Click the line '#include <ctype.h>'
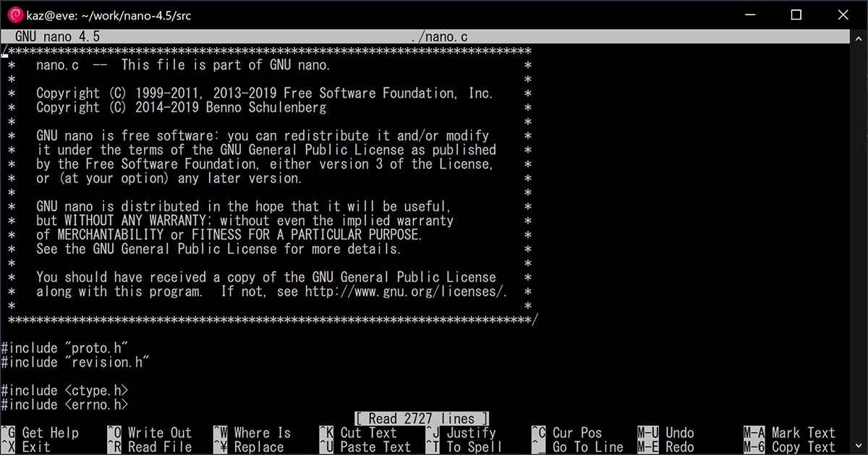The image size is (868, 455). click(64, 391)
